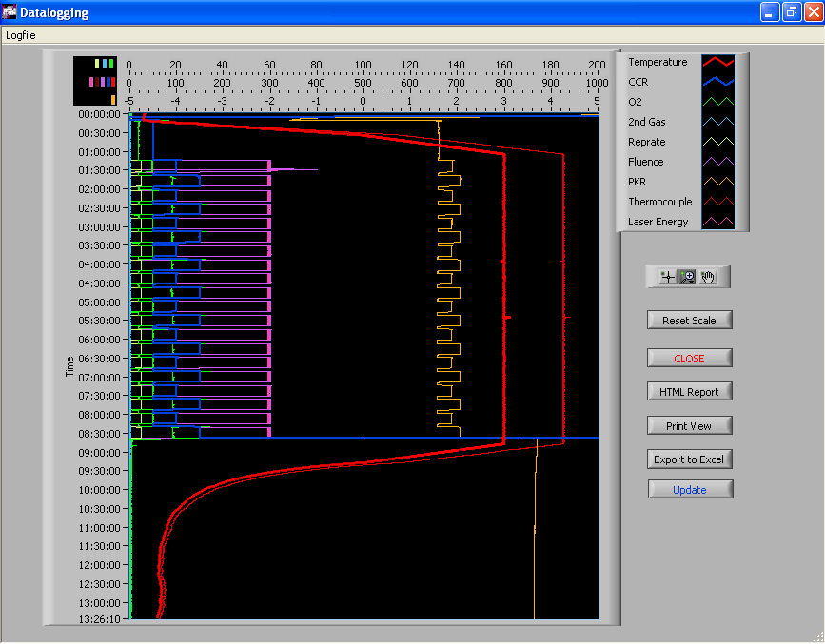Click the 13:26:10 end time label
825x644 pixels.
[100, 618]
